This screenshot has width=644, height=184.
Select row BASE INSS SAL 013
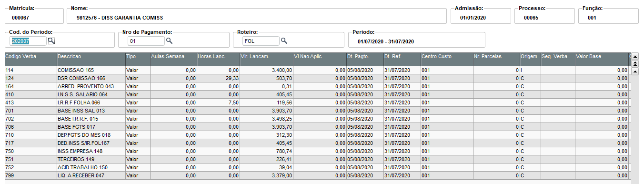[318, 111]
